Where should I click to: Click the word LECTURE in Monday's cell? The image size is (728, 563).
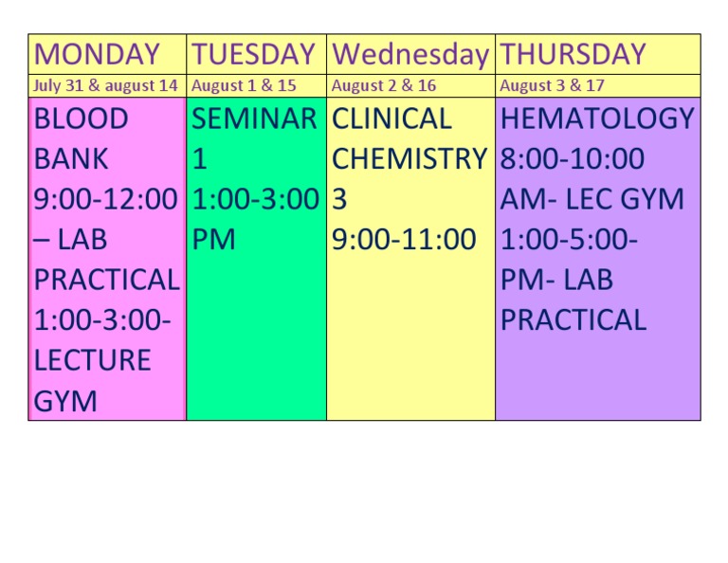pos(93,360)
